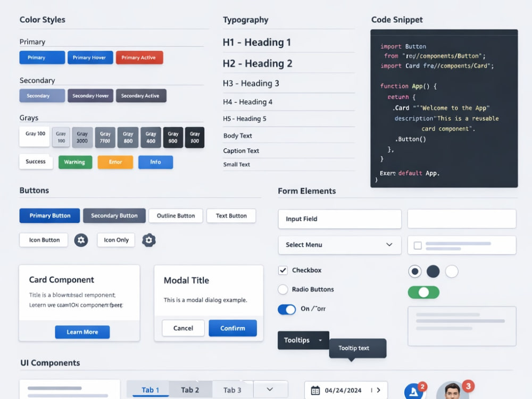Select the blue Info swatch

[x=156, y=162]
